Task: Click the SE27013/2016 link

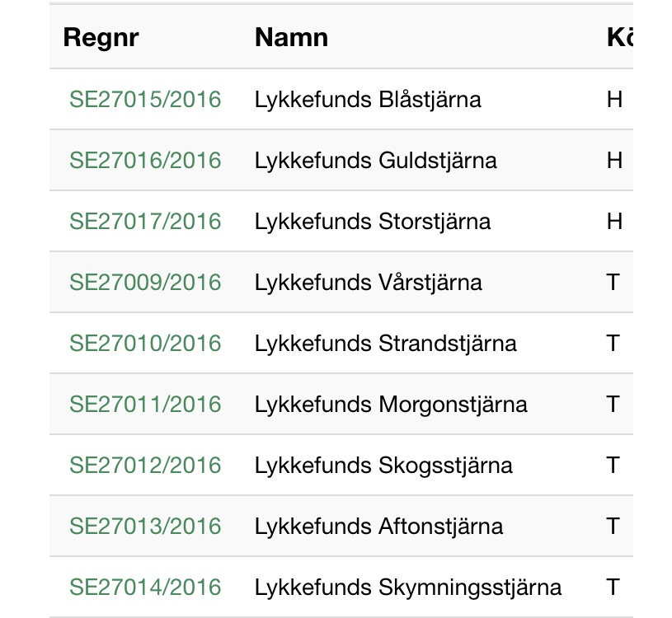Action: click(x=145, y=527)
